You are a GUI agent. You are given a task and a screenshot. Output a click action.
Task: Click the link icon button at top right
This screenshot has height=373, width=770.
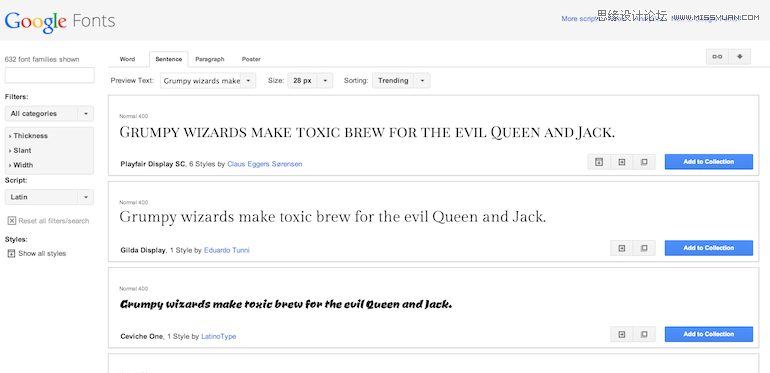pyautogui.click(x=717, y=57)
